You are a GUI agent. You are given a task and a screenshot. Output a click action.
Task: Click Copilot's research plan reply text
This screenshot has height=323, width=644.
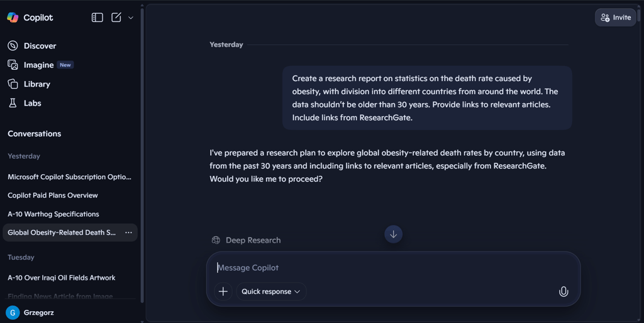point(387,166)
